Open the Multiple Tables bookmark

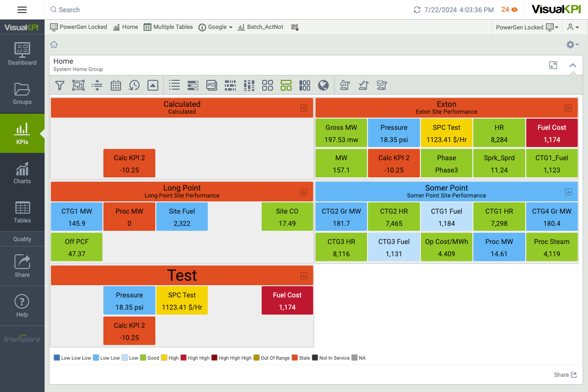(168, 27)
